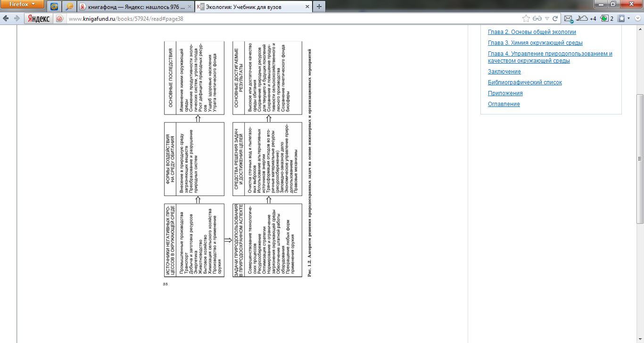The height and width of the screenshot is (343, 644).
Task: Restore down the Firefox window
Action: 613,4
